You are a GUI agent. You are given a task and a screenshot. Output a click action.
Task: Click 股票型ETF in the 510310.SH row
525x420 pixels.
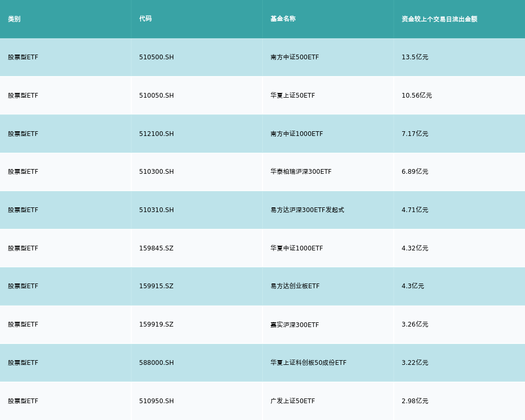[23, 210]
